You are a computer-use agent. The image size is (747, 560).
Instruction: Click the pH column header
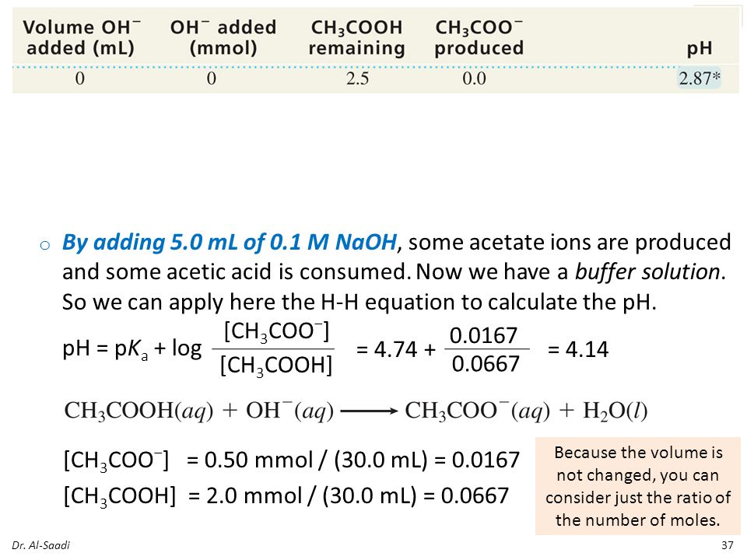tap(700, 48)
